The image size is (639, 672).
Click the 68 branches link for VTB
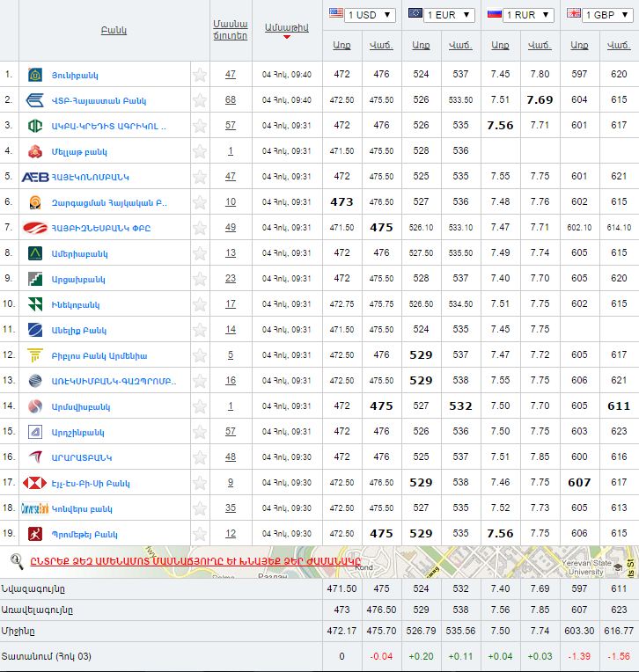click(x=231, y=100)
